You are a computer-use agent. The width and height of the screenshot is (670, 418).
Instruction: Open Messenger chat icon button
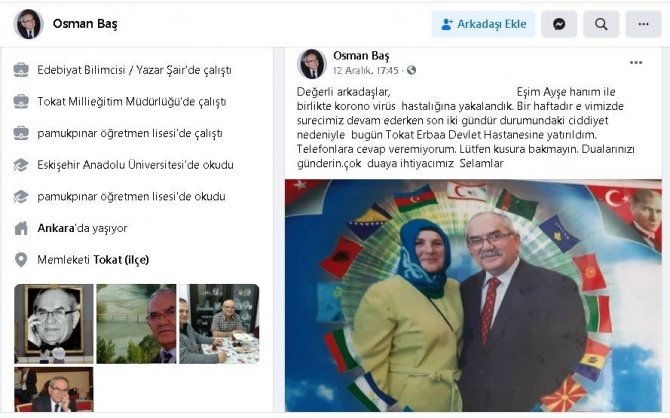(x=559, y=24)
